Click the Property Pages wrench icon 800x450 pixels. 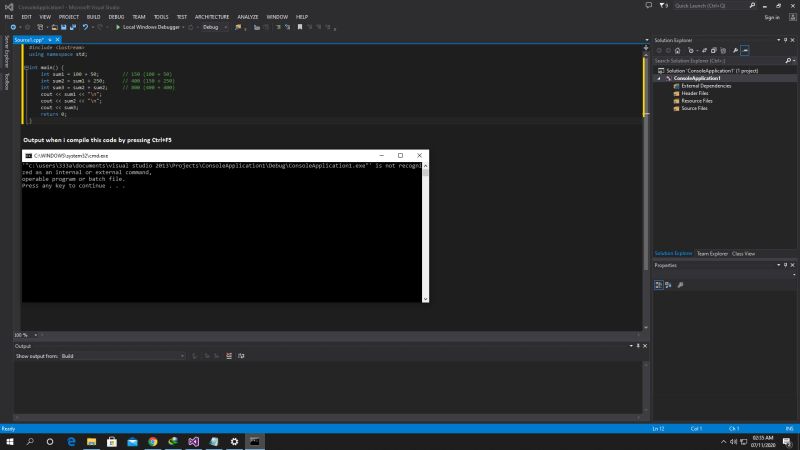(x=681, y=285)
